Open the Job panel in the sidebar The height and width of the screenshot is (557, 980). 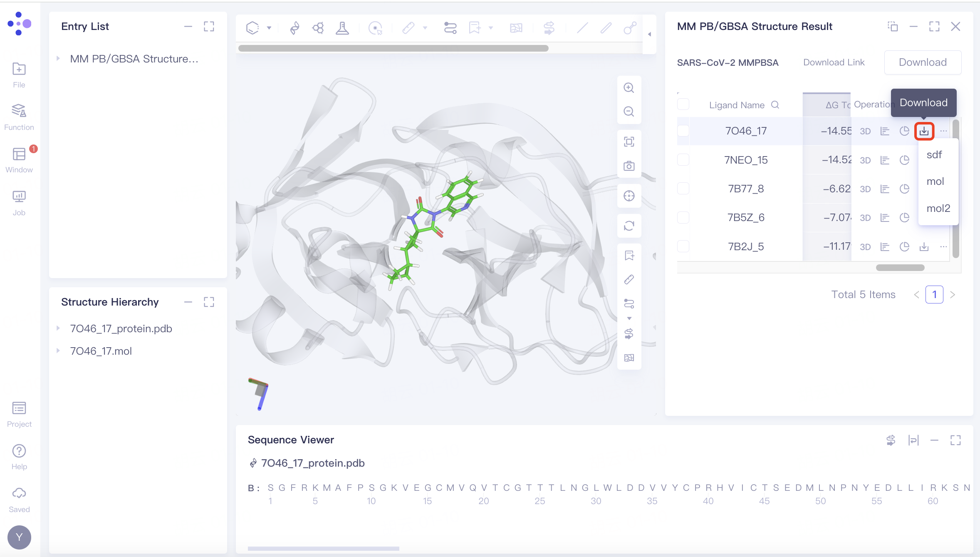[x=19, y=201]
